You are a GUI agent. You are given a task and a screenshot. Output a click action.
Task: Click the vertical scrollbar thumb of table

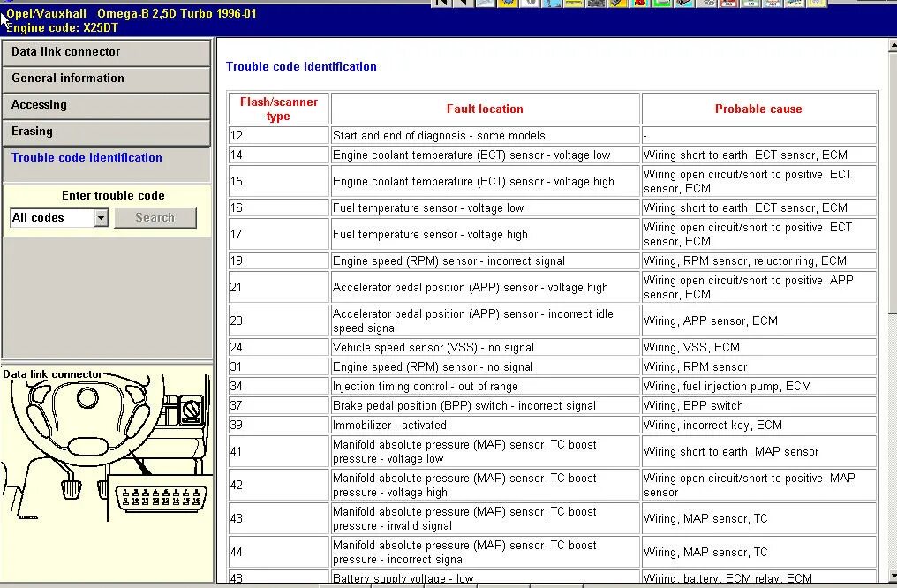tap(893, 182)
